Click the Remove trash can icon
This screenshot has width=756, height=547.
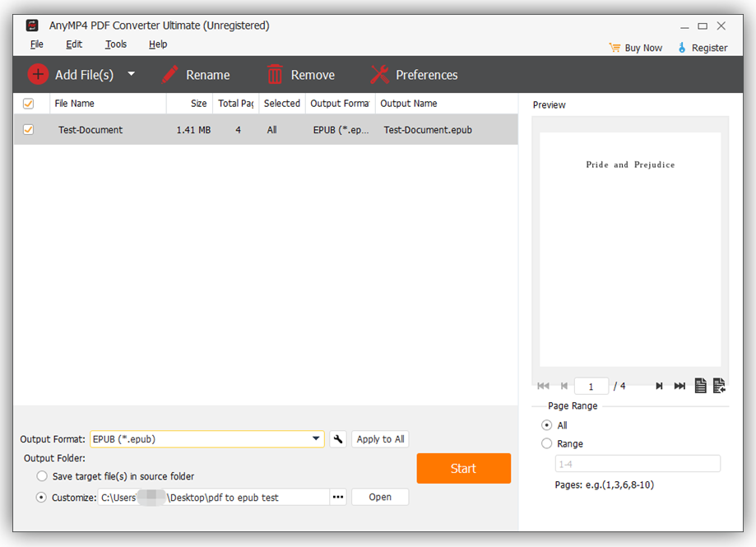coord(275,75)
